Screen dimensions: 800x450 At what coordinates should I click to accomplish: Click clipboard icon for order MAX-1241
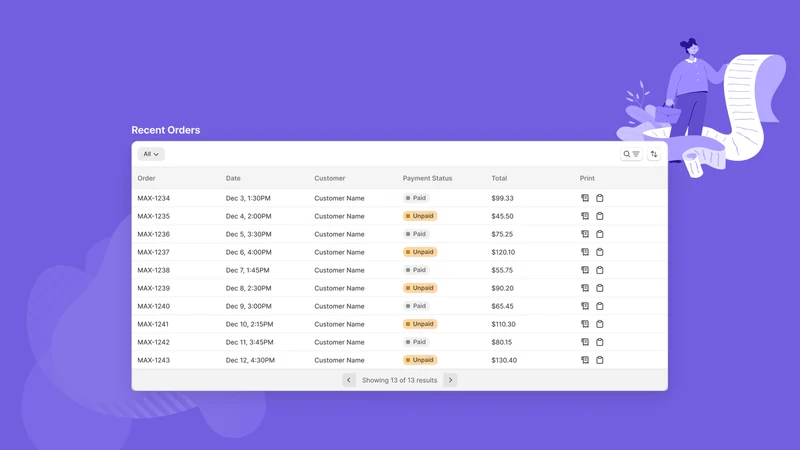click(600, 324)
